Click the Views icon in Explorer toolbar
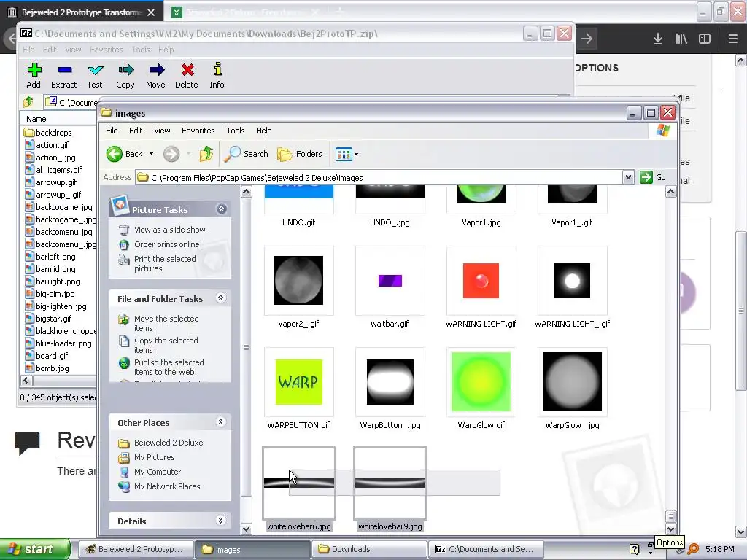 click(344, 154)
